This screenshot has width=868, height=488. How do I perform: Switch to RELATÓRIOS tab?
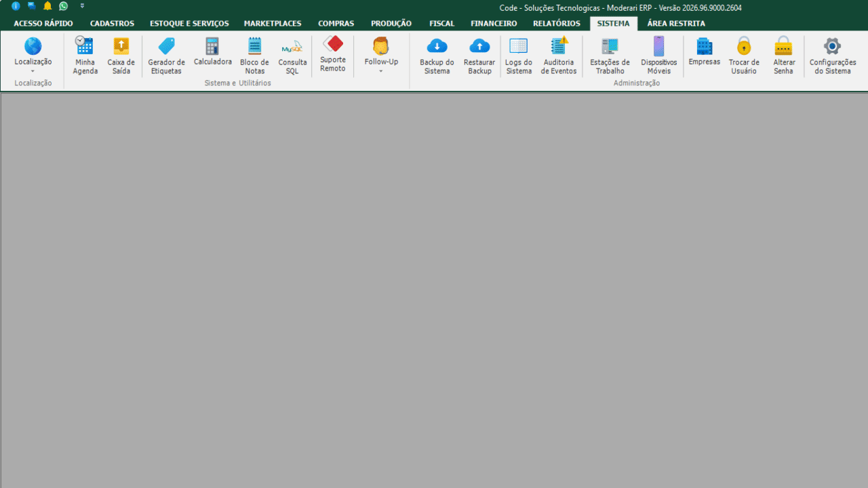tap(557, 24)
